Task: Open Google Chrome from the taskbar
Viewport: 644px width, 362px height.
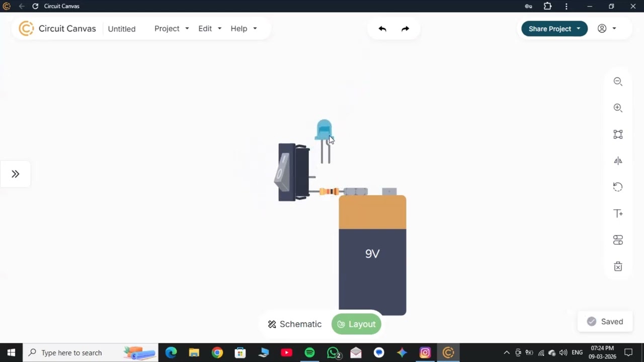Action: point(217,352)
